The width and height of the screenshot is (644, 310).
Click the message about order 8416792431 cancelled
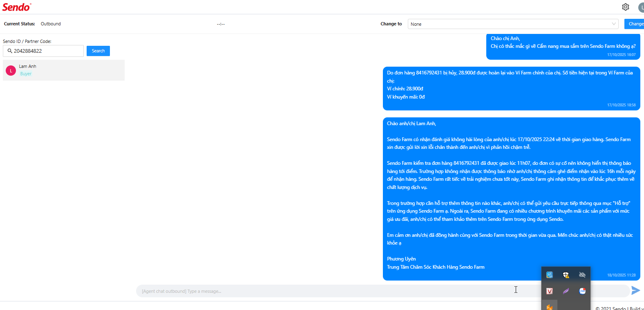pos(512,89)
